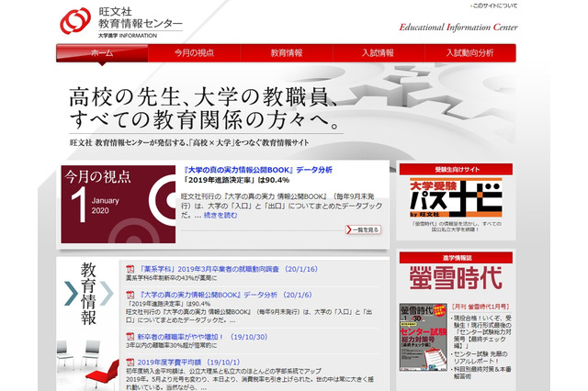The image size is (588, 391).
Task: Click the 大学進学 INFORMATION subtitle text
Action: [128, 36]
